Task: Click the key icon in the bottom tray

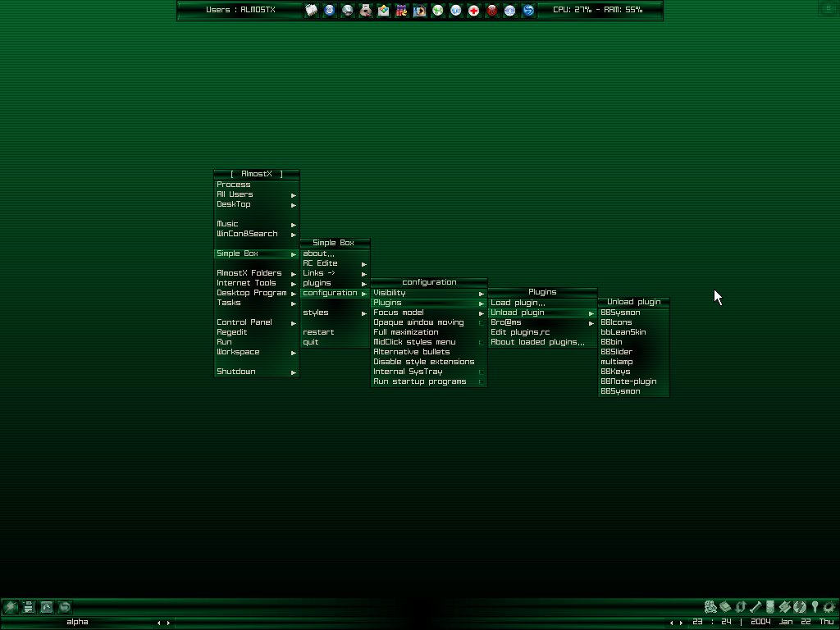Action: pos(815,607)
